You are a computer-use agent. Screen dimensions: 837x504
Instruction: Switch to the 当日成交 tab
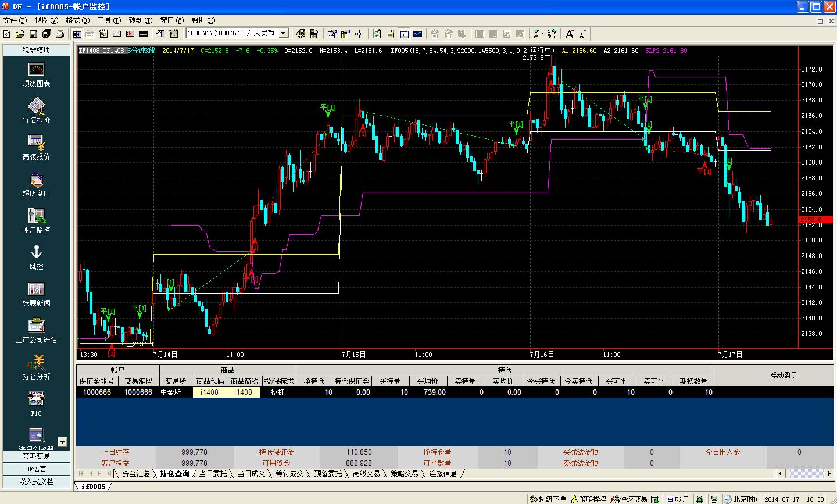pos(251,474)
